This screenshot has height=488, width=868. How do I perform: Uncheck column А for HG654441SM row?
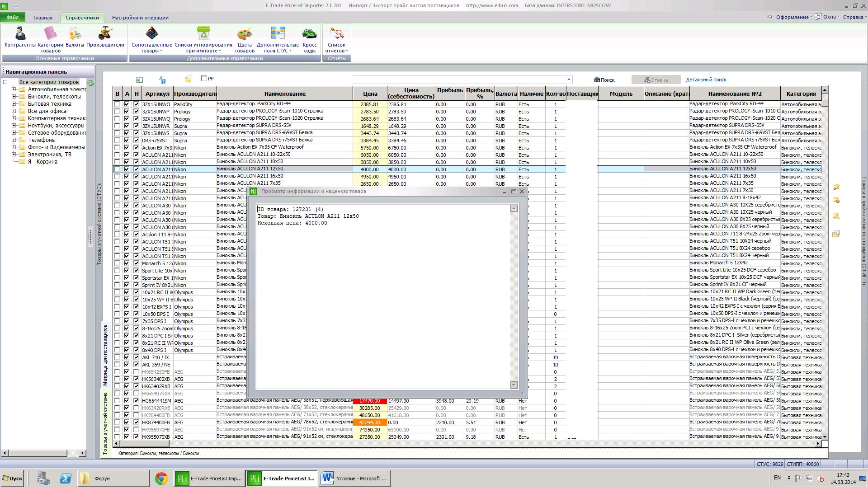127,401
